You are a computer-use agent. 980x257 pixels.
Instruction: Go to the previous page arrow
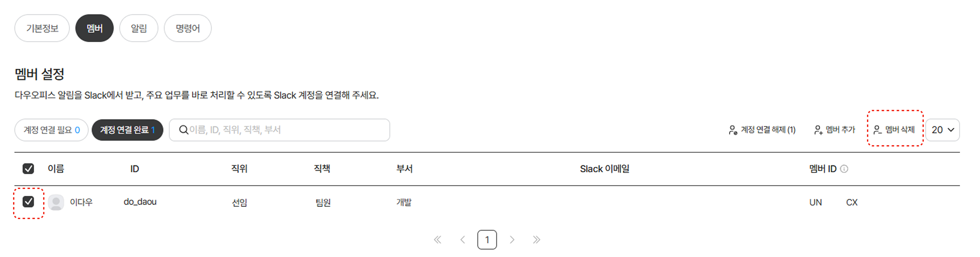click(x=463, y=239)
